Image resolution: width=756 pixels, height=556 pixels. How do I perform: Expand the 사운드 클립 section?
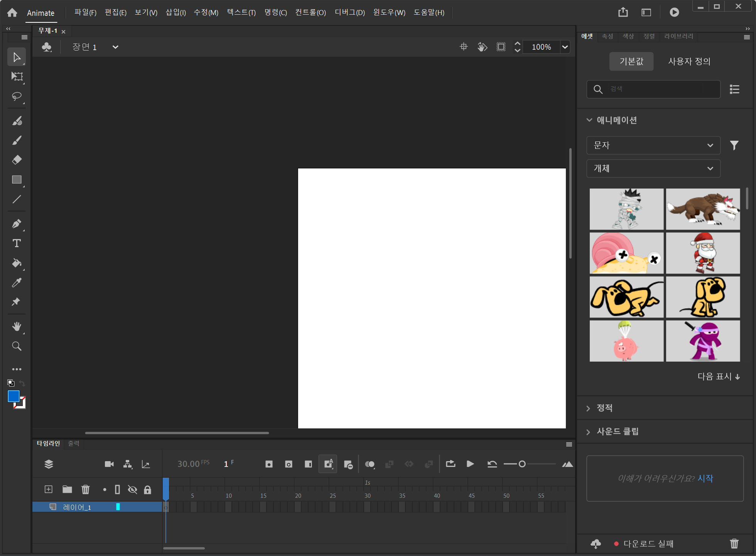[x=617, y=431]
